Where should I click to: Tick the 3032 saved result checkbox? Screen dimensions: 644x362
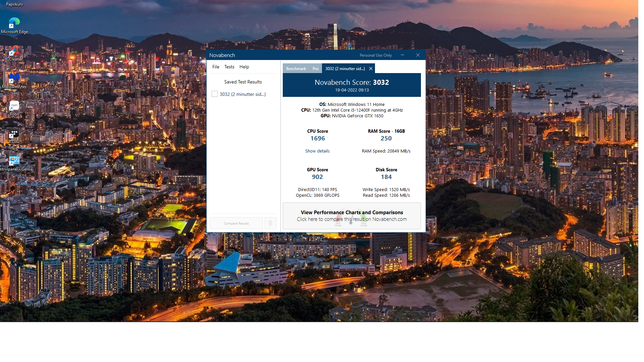(215, 94)
